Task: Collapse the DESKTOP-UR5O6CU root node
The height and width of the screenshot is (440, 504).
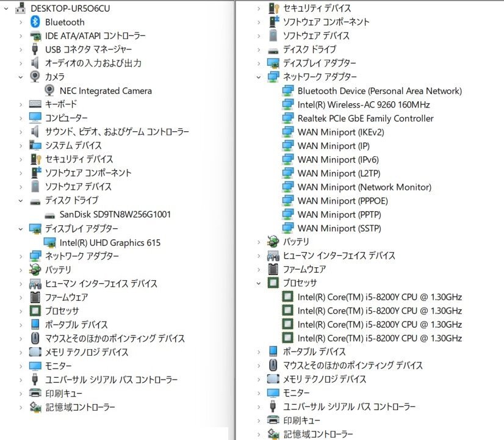Action: coord(6,9)
